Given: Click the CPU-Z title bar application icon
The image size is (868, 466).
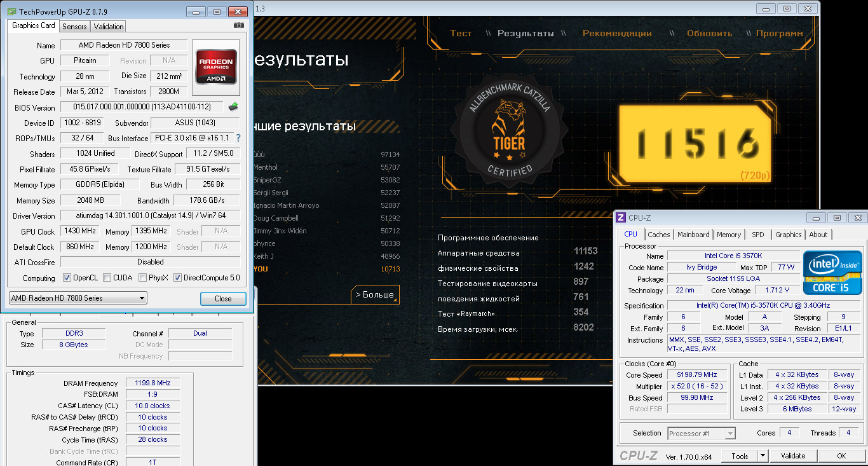Looking at the screenshot, I should point(621,217).
